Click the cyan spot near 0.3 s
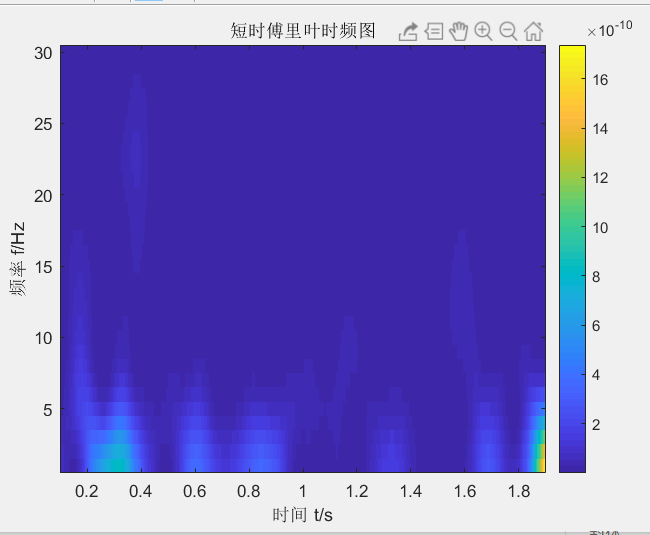The image size is (650, 535). [117, 462]
